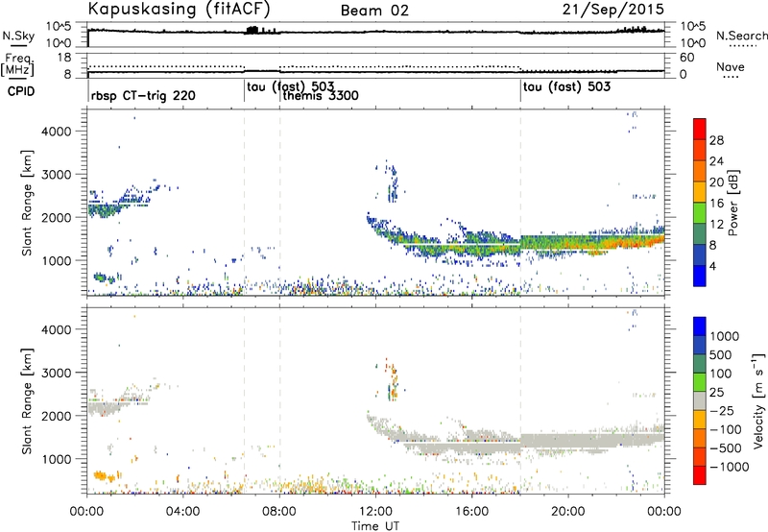
Task: Click the 'Power [dB]' color bar title
Action: tap(732, 203)
